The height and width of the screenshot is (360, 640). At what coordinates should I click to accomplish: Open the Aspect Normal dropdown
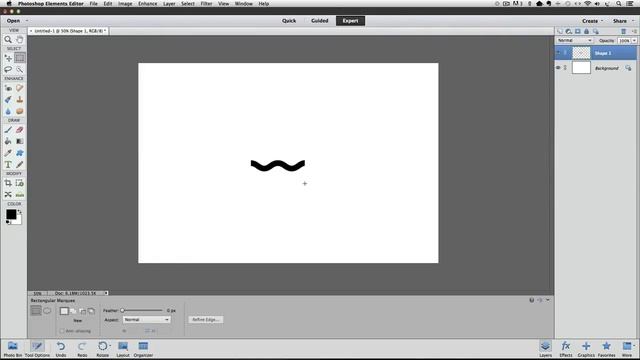click(146, 320)
